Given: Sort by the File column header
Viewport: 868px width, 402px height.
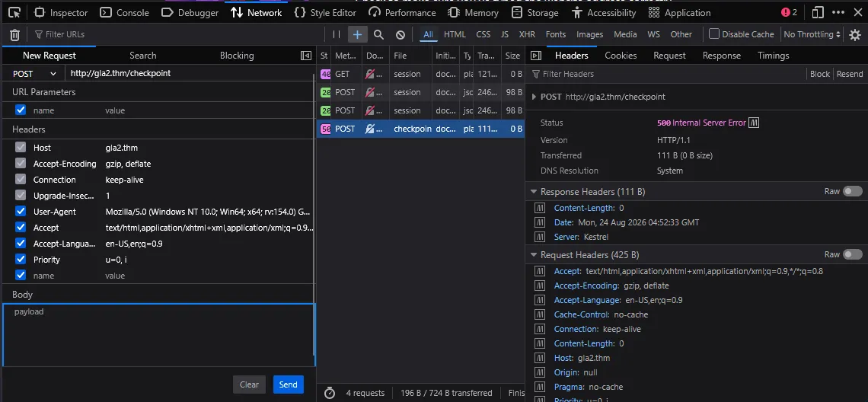Looking at the screenshot, I should click(x=410, y=56).
